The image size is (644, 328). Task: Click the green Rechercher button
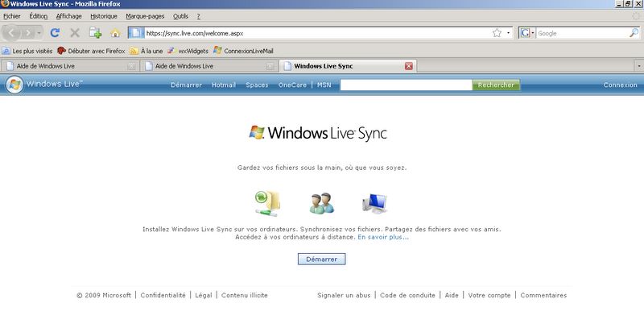point(496,85)
